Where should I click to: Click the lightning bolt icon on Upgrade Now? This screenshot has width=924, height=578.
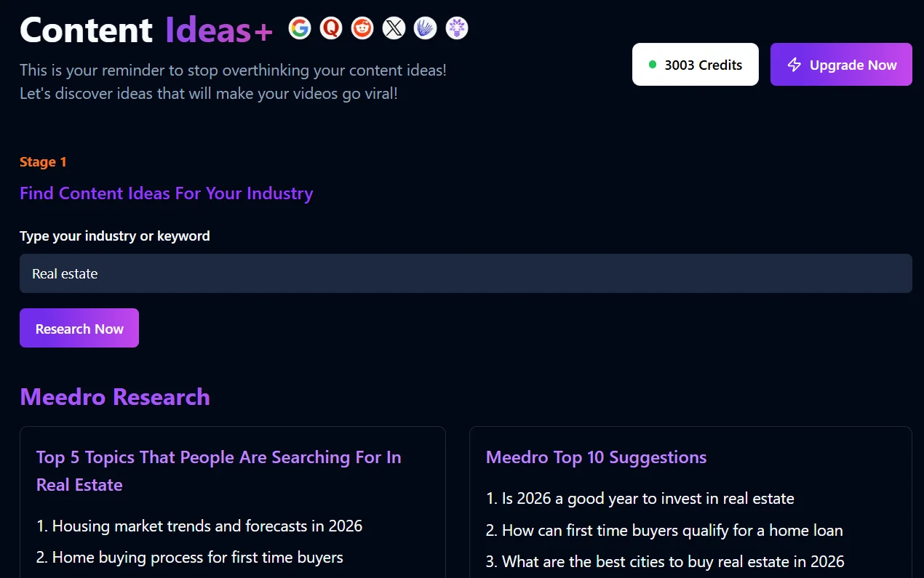coord(794,65)
